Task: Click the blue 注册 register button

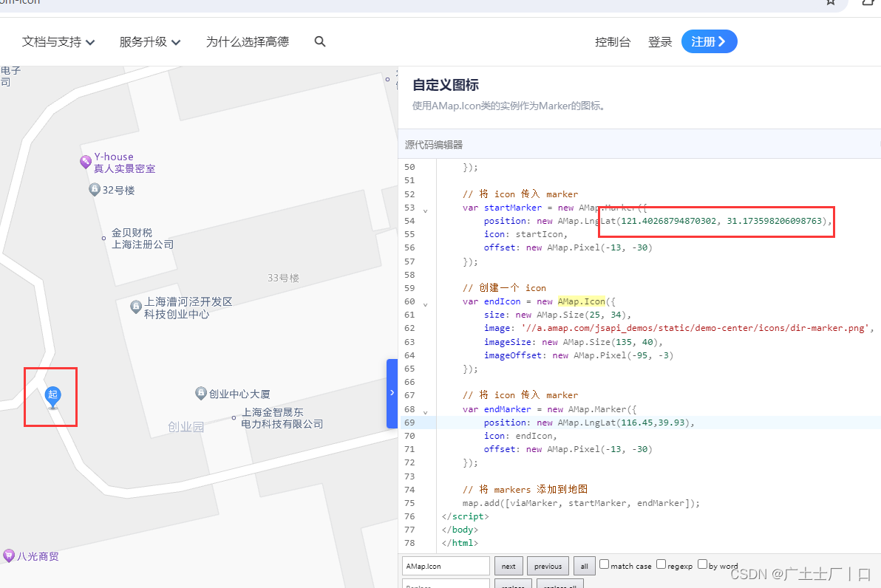Action: [709, 41]
